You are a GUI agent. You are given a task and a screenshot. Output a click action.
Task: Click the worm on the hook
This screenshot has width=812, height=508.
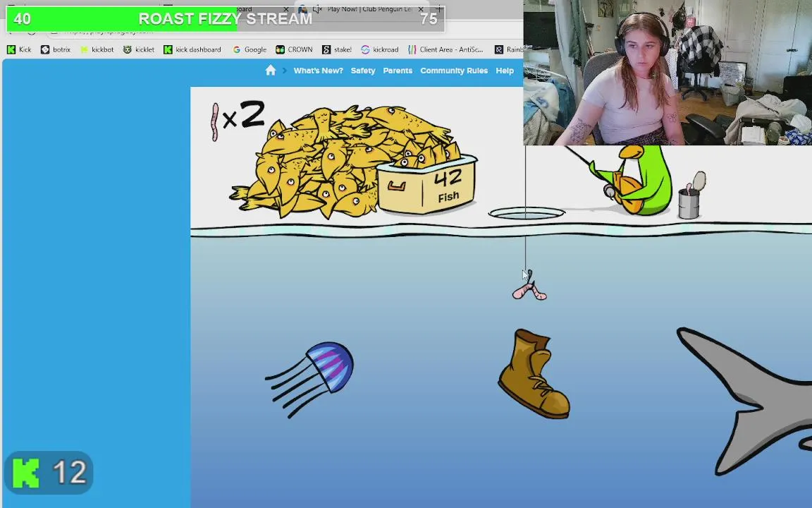[529, 291]
